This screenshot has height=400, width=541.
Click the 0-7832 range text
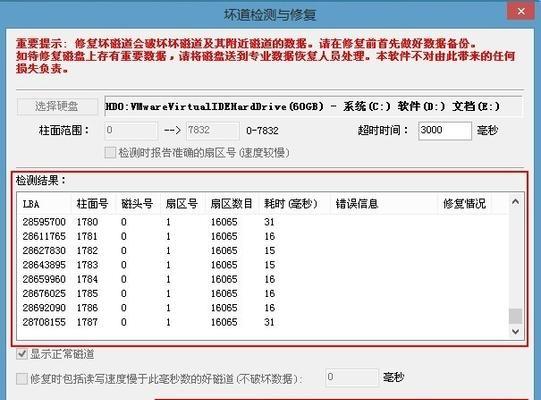[x=262, y=131]
